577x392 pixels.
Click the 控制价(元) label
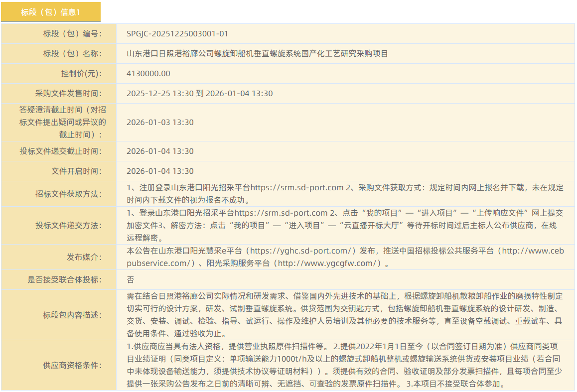(x=81, y=74)
